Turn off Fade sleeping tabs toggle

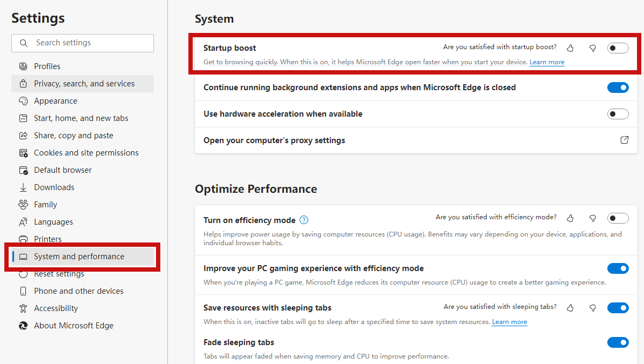[x=618, y=342]
